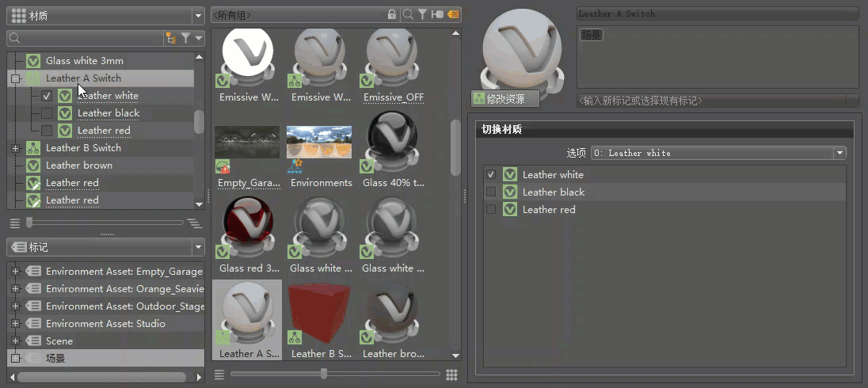The height and width of the screenshot is (388, 868).
Task: Expand the Leather B Switch tree node
Action: click(16, 148)
